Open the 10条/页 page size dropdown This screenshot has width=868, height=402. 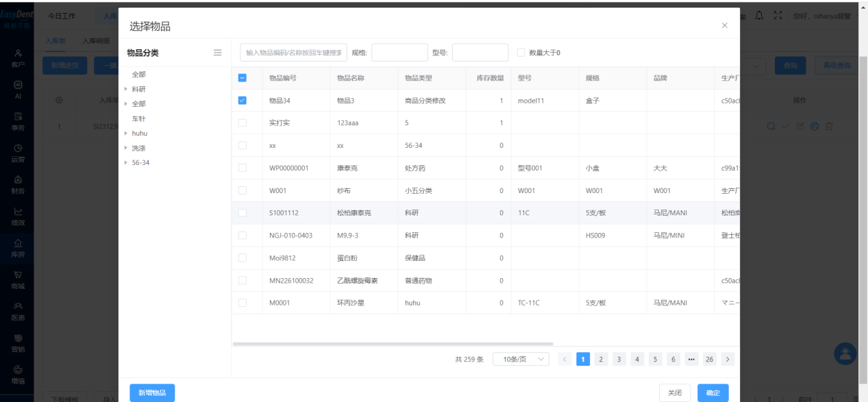pos(521,360)
